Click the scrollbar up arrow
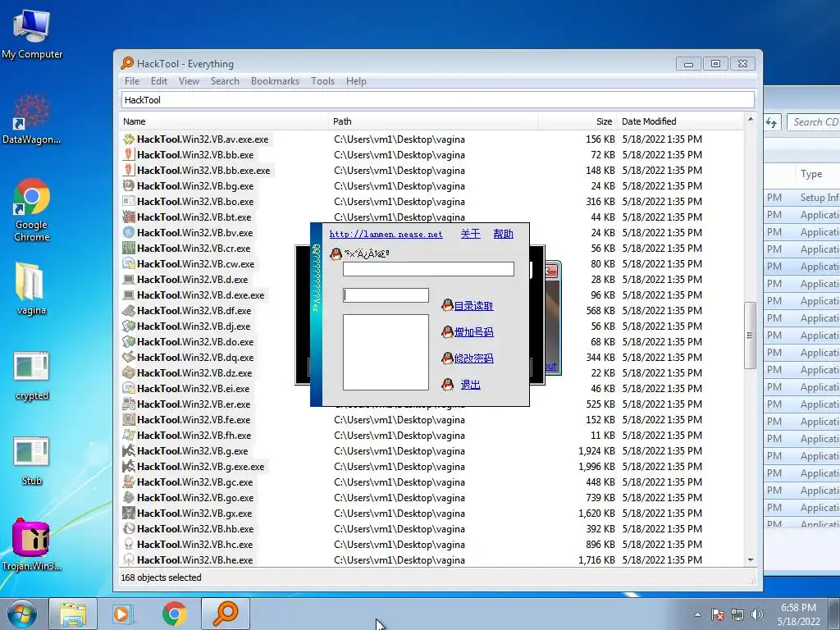 pos(750,120)
